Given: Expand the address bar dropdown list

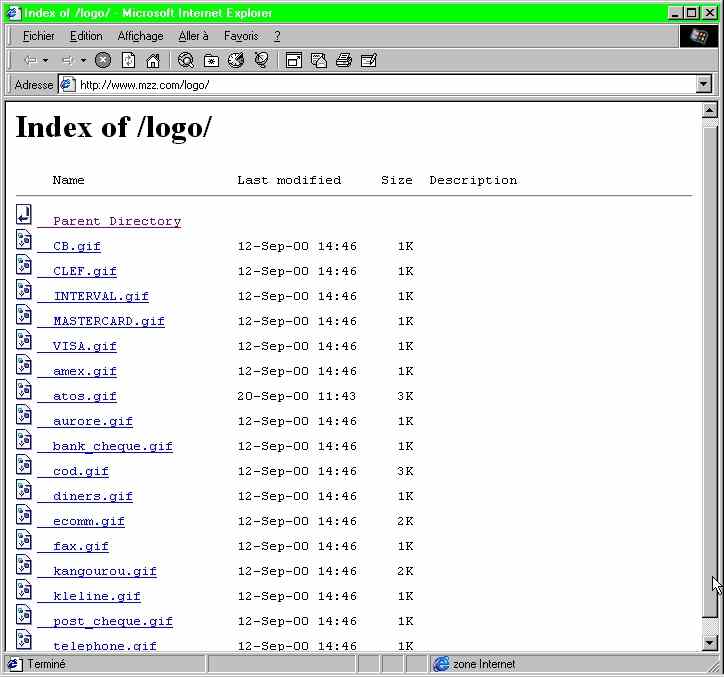Looking at the screenshot, I should (x=703, y=84).
